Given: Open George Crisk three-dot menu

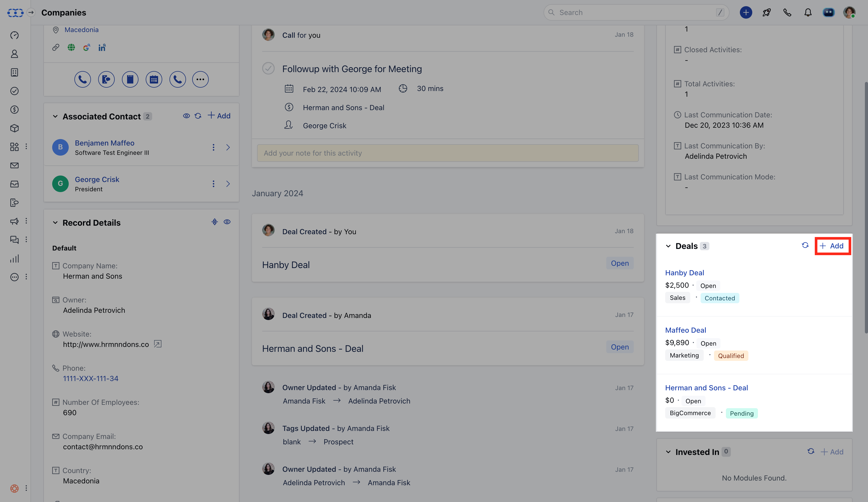Looking at the screenshot, I should [214, 184].
